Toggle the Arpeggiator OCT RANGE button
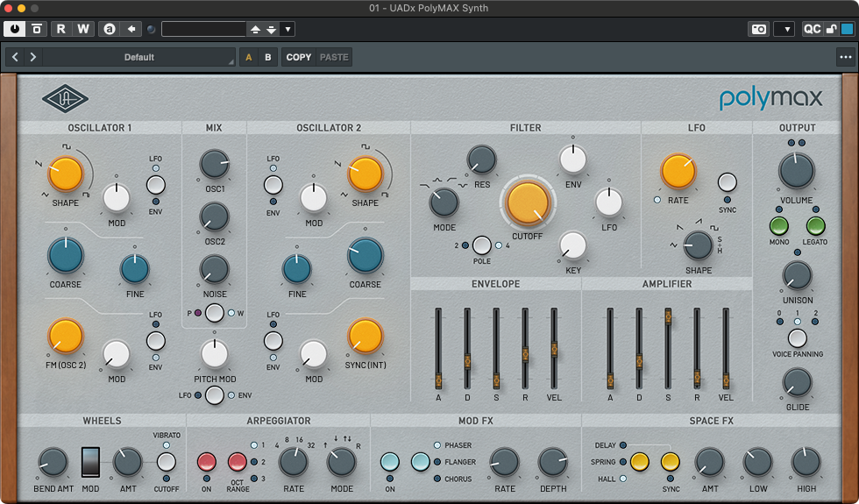The width and height of the screenshot is (859, 504). (x=238, y=462)
